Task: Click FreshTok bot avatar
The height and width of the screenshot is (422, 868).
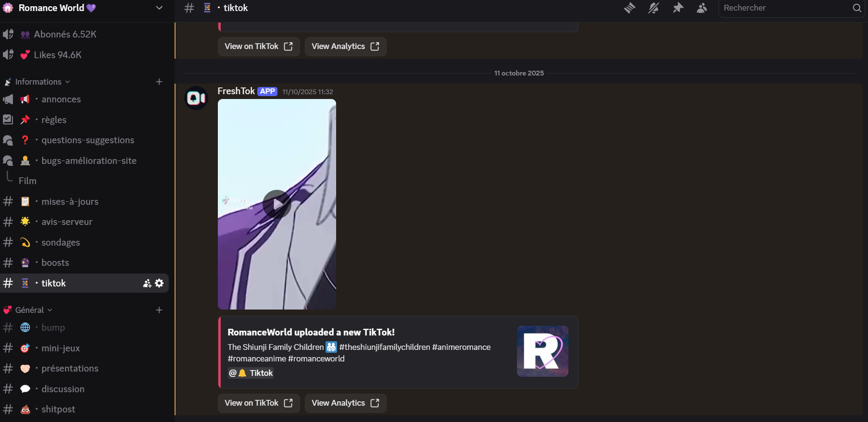Action: (x=196, y=98)
